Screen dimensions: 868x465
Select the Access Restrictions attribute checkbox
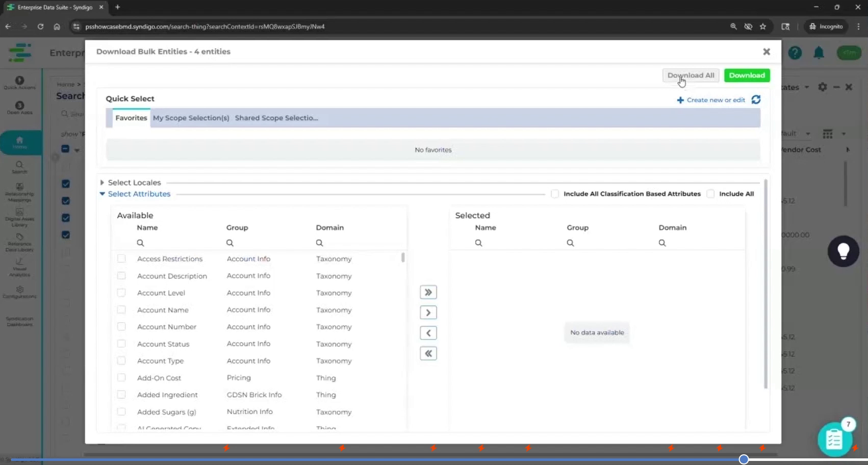pyautogui.click(x=121, y=259)
